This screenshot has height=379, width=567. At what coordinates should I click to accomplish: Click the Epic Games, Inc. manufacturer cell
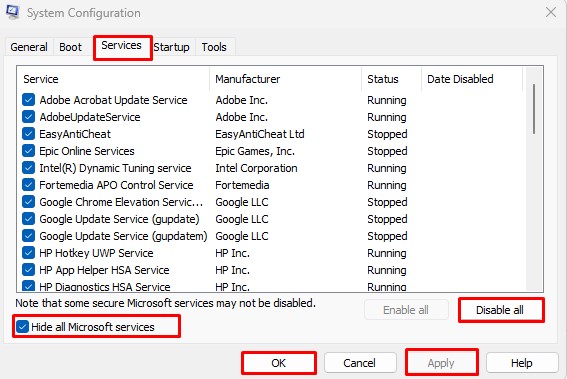coord(255,151)
